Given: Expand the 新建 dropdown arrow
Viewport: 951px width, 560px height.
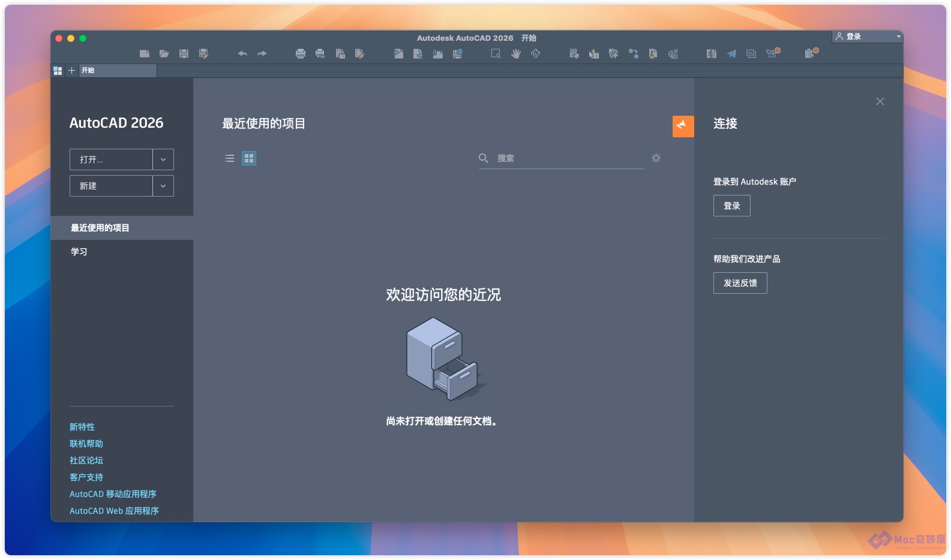Looking at the screenshot, I should click(163, 186).
